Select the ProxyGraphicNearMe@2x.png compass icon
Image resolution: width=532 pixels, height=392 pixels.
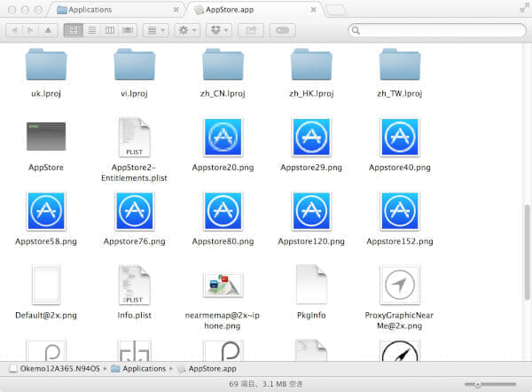pos(399,285)
